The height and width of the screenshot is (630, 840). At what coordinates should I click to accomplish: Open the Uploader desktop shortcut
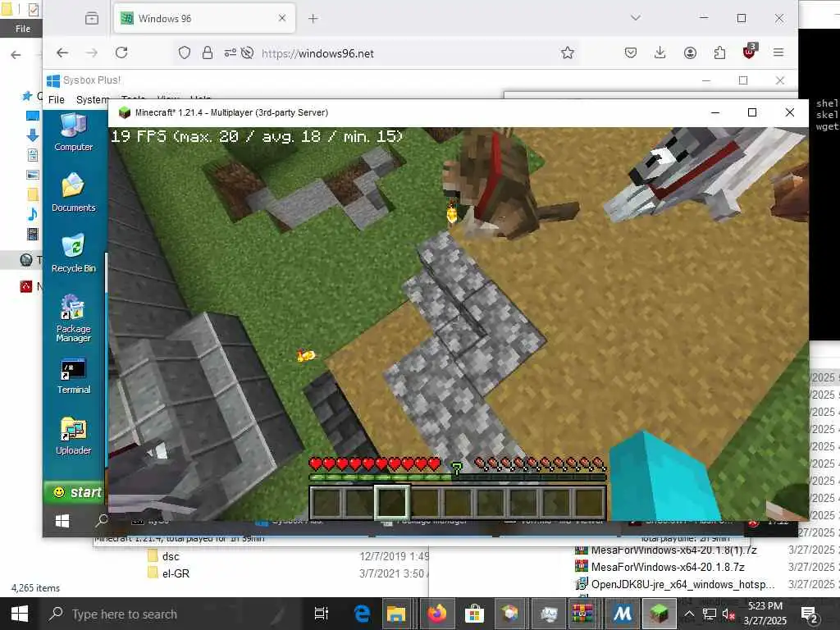click(x=73, y=436)
